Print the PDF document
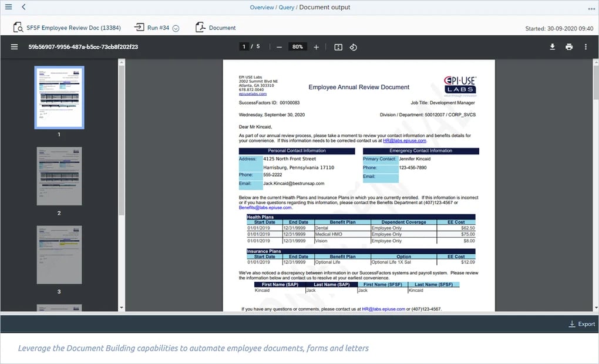The height and width of the screenshot is (364, 599). (x=569, y=47)
